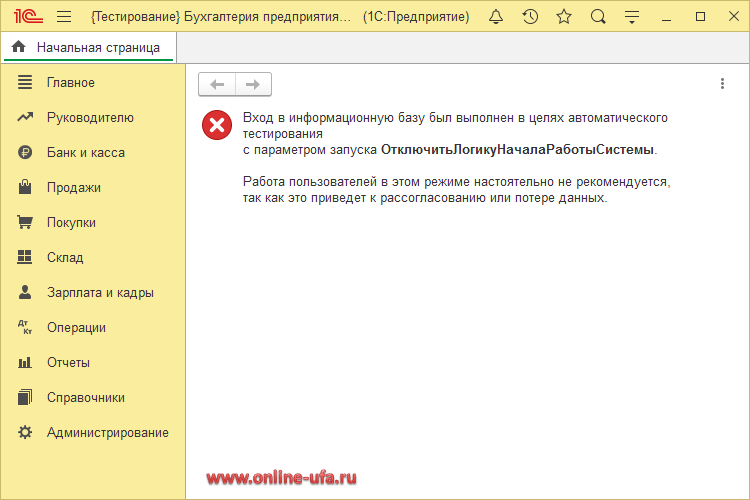Click the Отчеты bar chart icon
The height and width of the screenshot is (500, 750).
(x=25, y=363)
